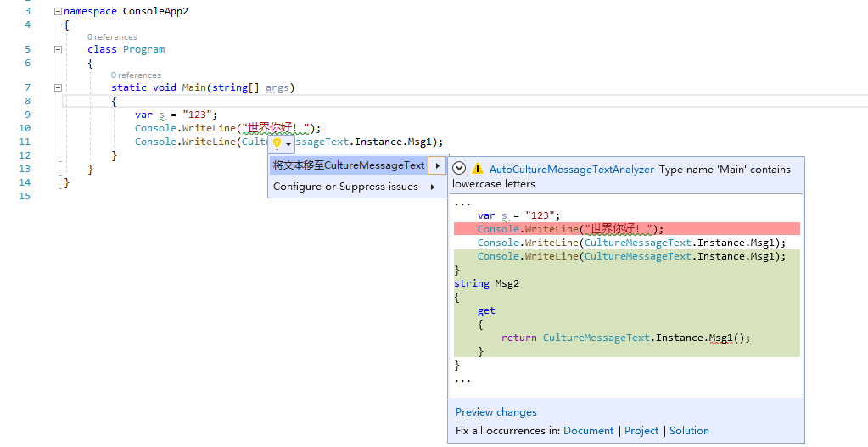
Task: Click the get accessor in preview
Action: [486, 310]
